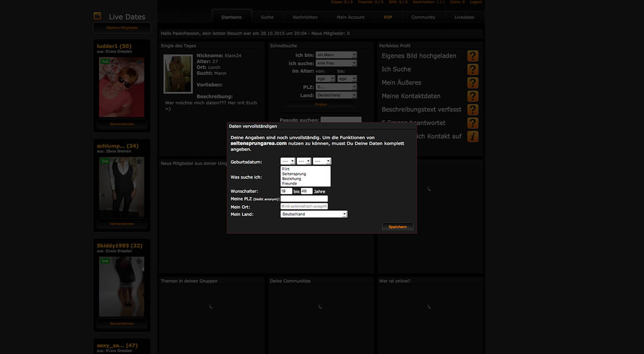Open the Livedates tab
The height and width of the screenshot is (354, 644).
[464, 17]
